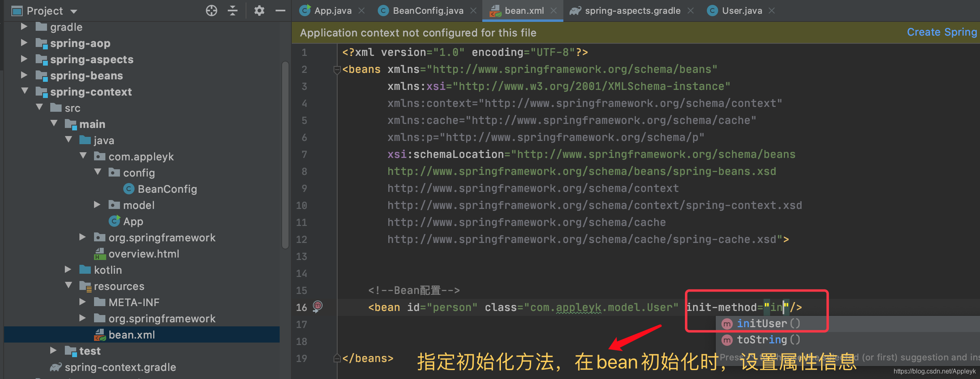Click line number 16 in the gutter
Image resolution: width=980 pixels, height=379 pixels.
[x=301, y=307]
